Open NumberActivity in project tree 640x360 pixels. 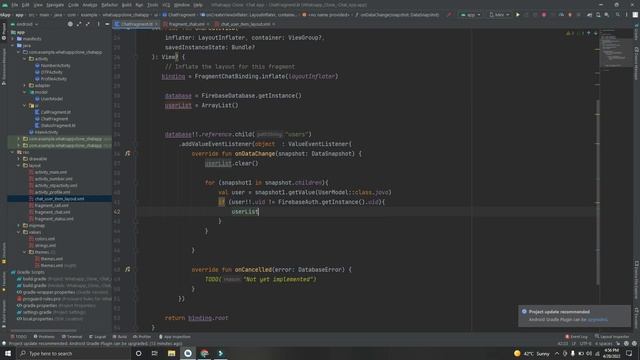click(x=56, y=65)
